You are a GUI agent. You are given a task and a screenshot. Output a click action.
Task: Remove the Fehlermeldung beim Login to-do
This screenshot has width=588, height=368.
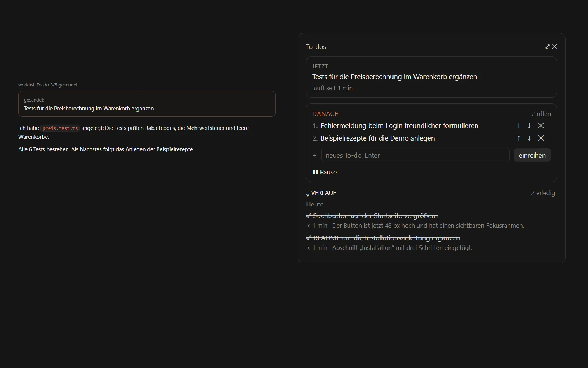click(541, 126)
